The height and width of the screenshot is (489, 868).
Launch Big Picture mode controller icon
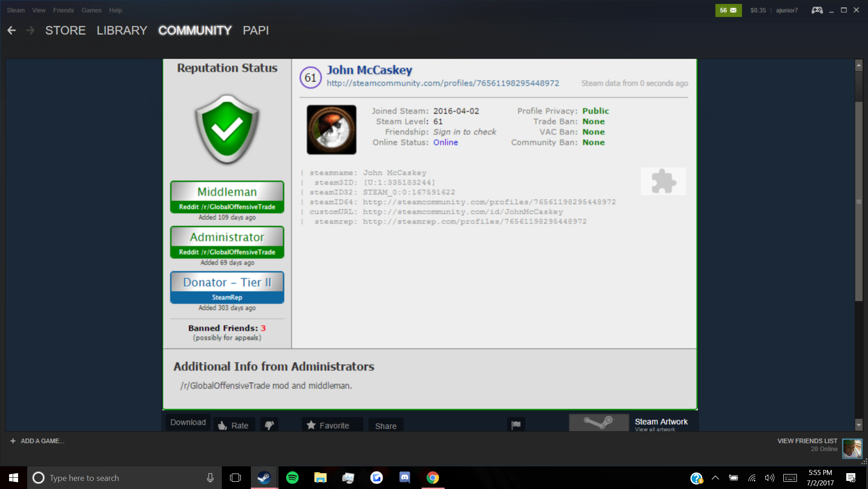817,10
